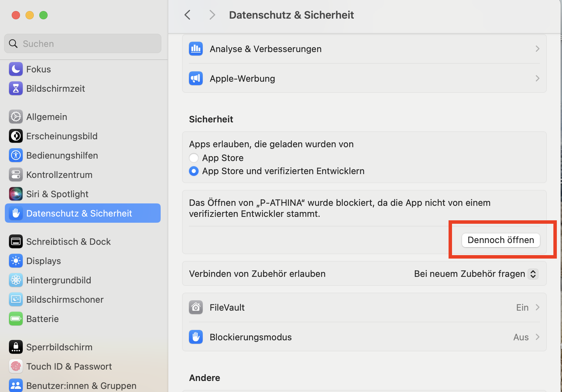Open Schreibtisch & Dock in sidebar
The width and height of the screenshot is (562, 392).
click(x=68, y=242)
